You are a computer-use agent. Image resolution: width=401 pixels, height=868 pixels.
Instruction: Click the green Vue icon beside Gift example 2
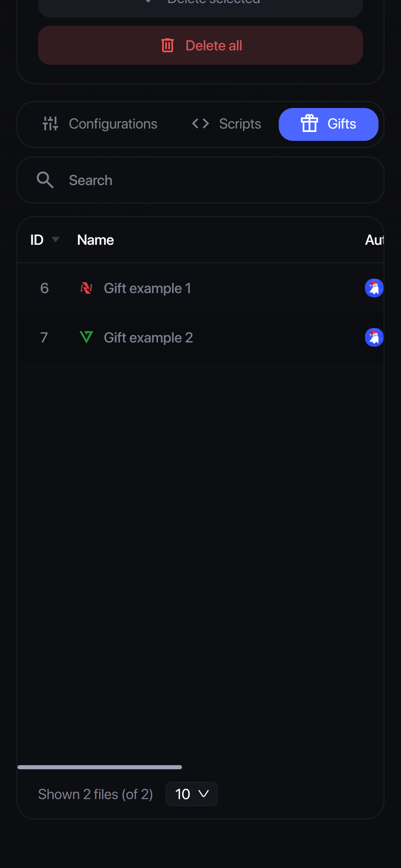point(86,337)
